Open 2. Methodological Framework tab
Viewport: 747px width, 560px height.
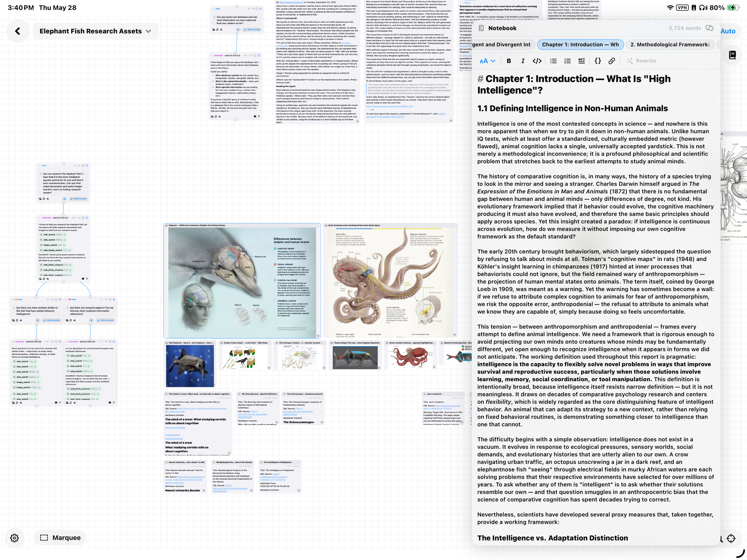click(x=670, y=44)
